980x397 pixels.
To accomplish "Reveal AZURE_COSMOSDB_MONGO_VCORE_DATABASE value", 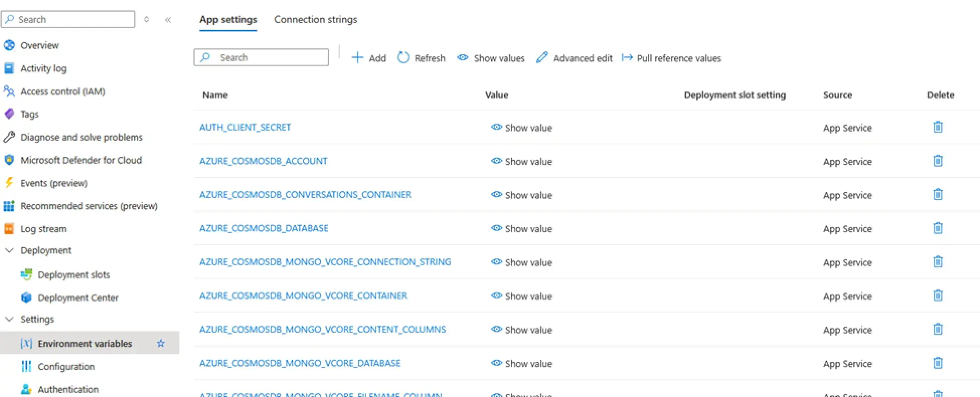I will 522,363.
